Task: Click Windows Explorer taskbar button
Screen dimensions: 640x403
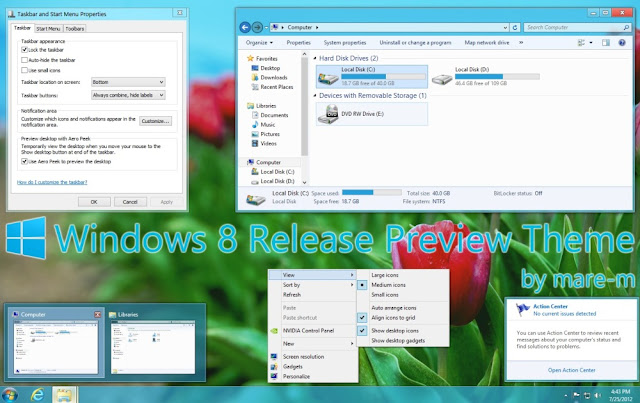Action: tap(64, 395)
